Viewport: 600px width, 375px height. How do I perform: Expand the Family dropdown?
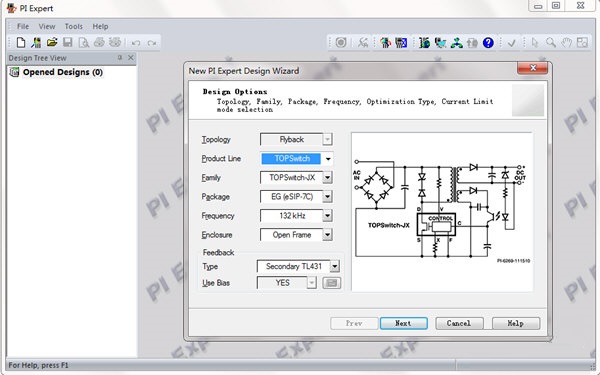pos(327,178)
